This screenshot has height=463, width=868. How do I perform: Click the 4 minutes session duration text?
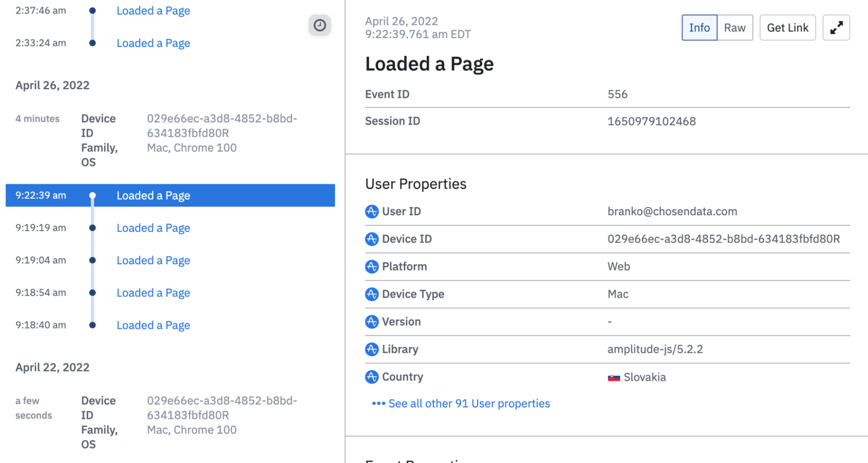point(37,118)
